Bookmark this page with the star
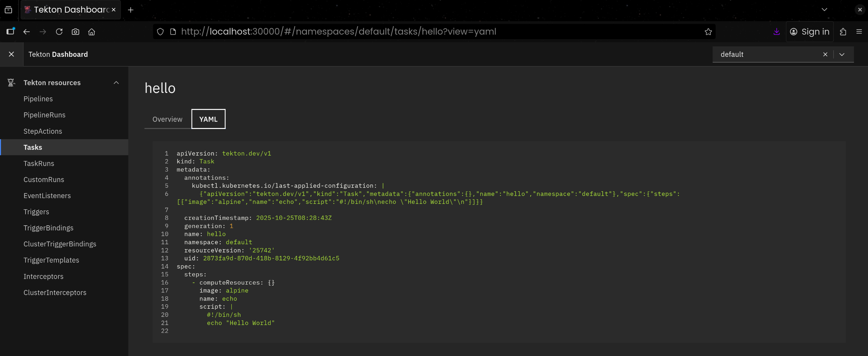The height and width of the screenshot is (356, 868). pos(708,32)
